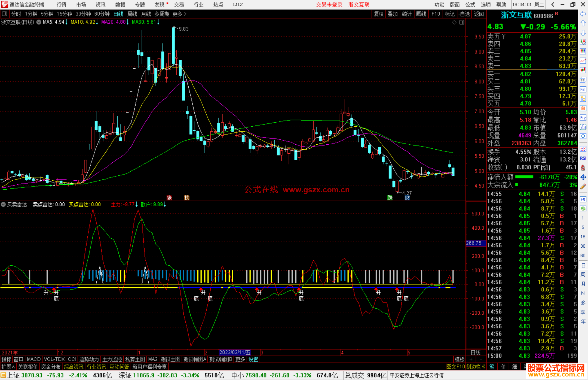Switch to next stock with down arrow

583,33
